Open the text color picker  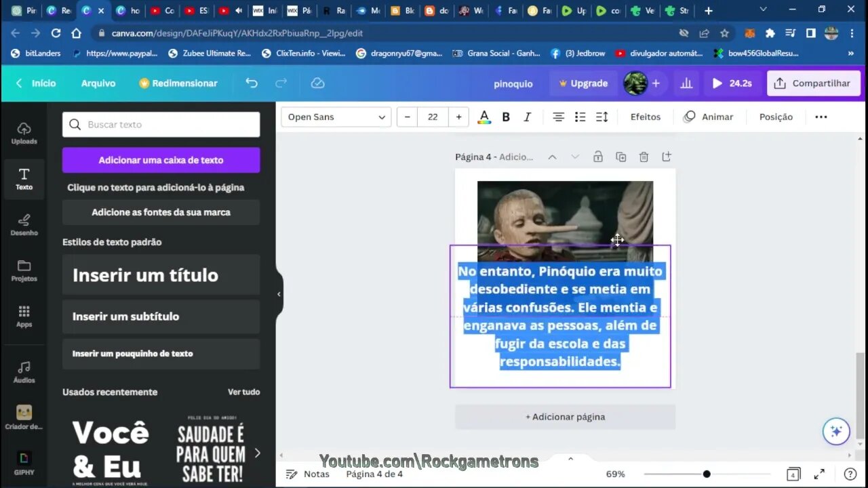coord(484,117)
